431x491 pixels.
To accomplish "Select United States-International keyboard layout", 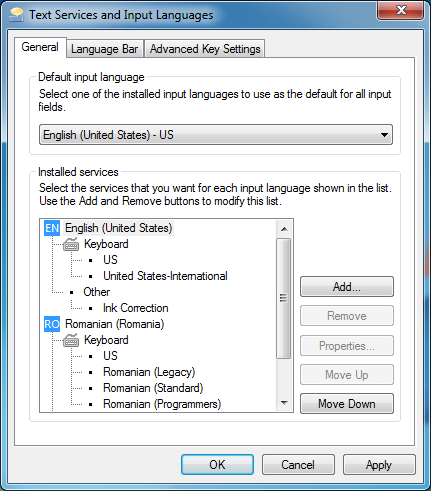I will (x=165, y=276).
